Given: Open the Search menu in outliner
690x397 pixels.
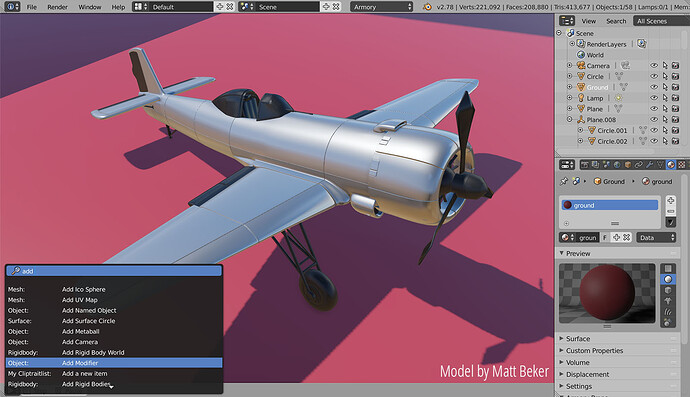Looking at the screenshot, I should [x=616, y=21].
